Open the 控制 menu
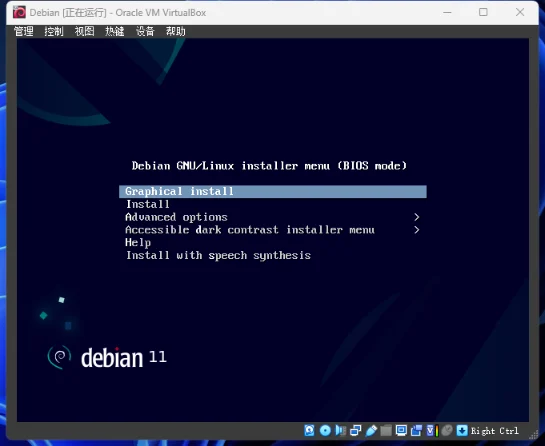 tap(54, 31)
